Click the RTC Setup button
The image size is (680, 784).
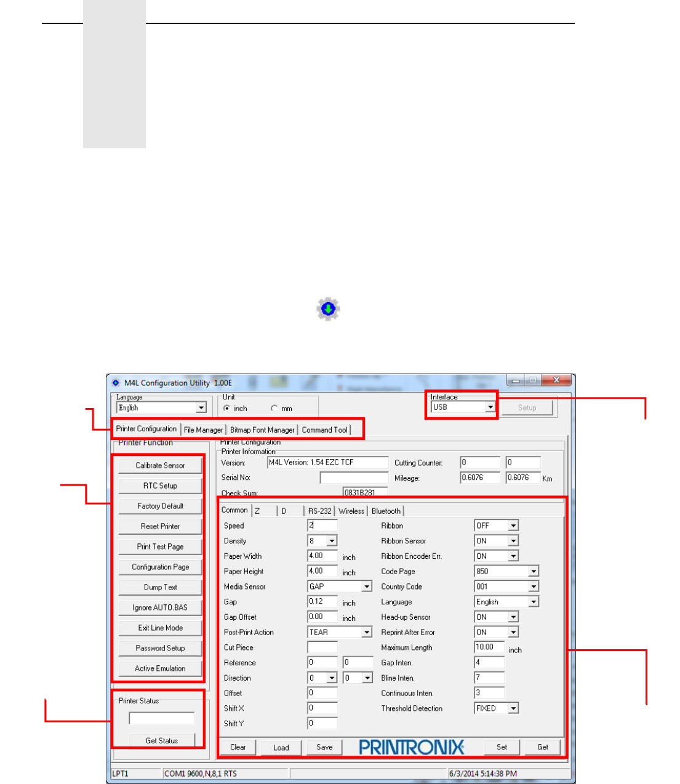tap(160, 486)
